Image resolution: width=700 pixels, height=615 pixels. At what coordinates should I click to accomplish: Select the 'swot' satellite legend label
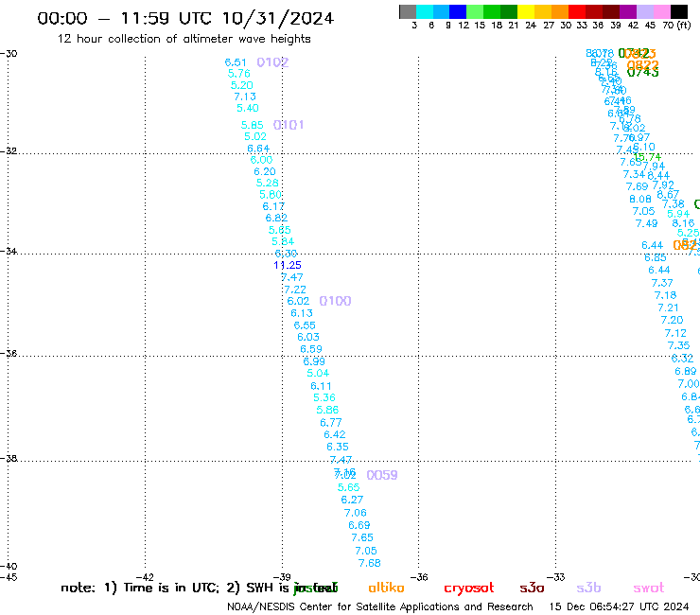click(x=649, y=588)
